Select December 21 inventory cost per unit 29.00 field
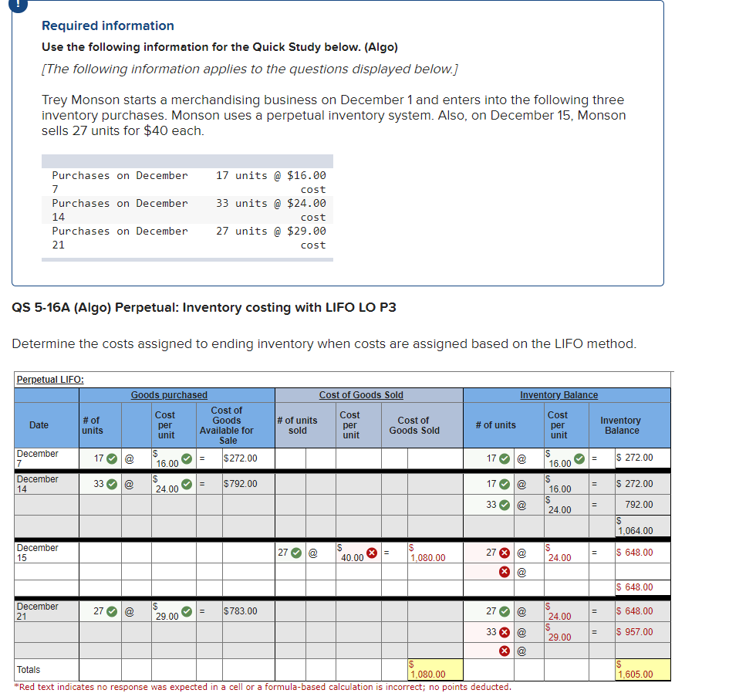This screenshot has height=700, width=756. pos(566,632)
